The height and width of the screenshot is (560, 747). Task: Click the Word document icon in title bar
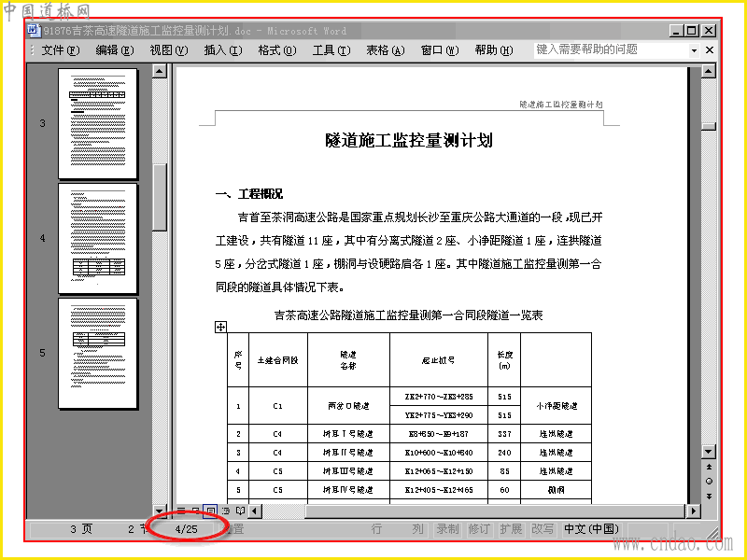tap(34, 31)
